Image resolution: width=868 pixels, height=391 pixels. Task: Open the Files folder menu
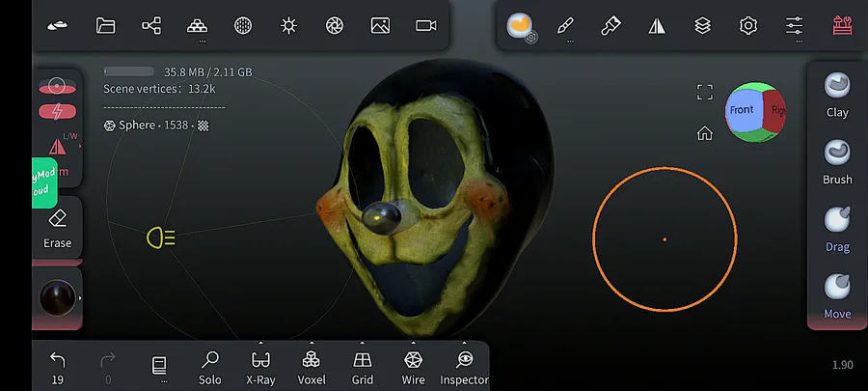coord(105,25)
